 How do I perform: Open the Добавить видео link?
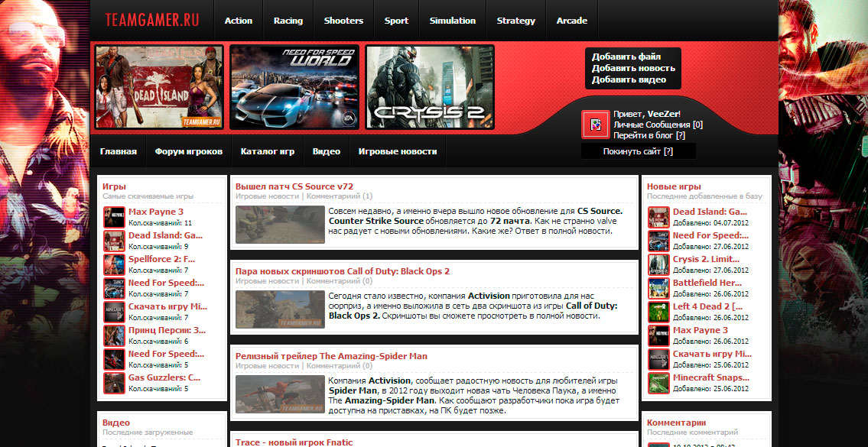click(x=629, y=79)
